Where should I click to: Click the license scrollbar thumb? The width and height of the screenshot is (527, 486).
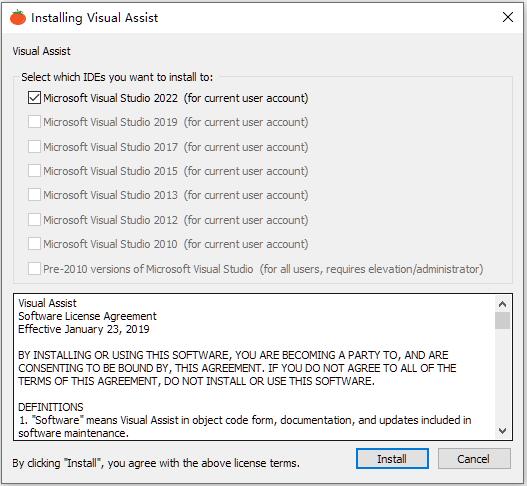[502, 320]
